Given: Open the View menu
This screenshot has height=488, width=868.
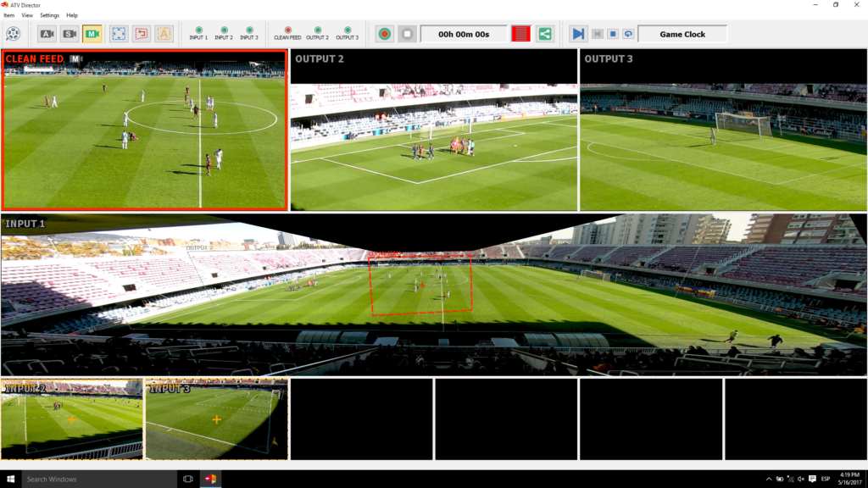Looking at the screenshot, I should [x=27, y=15].
